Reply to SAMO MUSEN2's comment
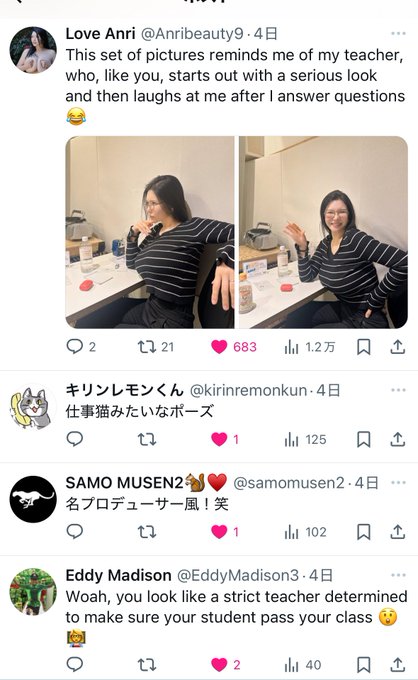Viewport: 418px width, 680px height. coord(75,531)
